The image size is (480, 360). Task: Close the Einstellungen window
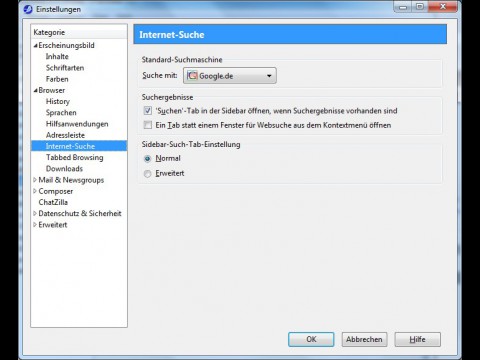click(x=443, y=7)
